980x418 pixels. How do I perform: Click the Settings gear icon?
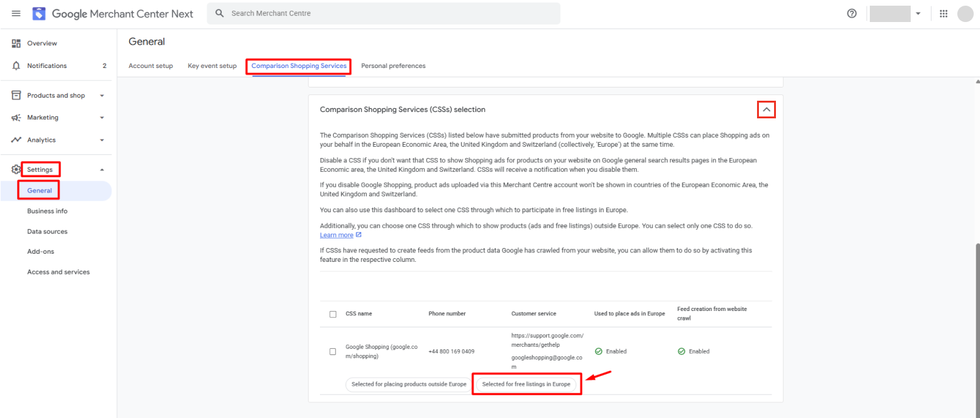[16, 169]
